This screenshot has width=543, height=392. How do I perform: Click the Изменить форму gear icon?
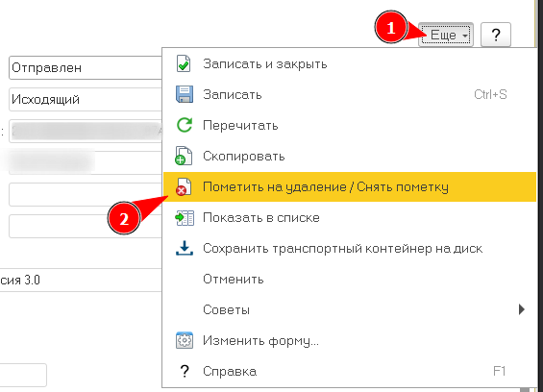coord(185,340)
